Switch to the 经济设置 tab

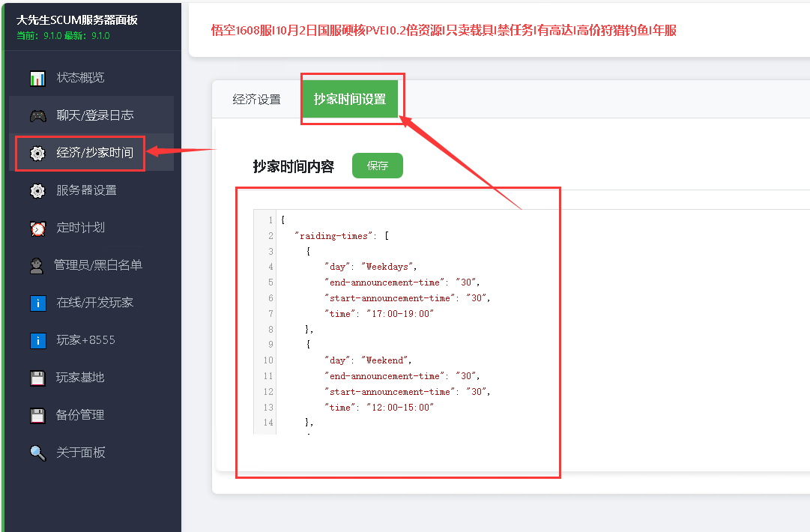tap(256, 100)
